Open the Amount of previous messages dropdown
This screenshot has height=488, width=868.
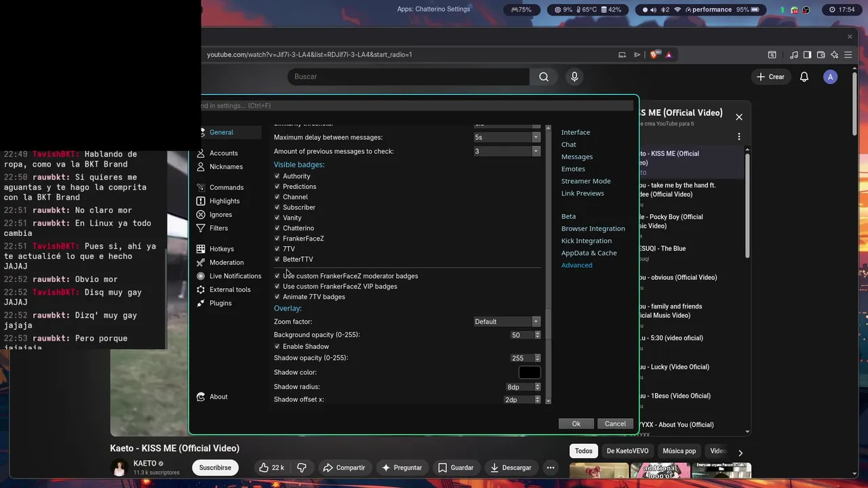507,151
